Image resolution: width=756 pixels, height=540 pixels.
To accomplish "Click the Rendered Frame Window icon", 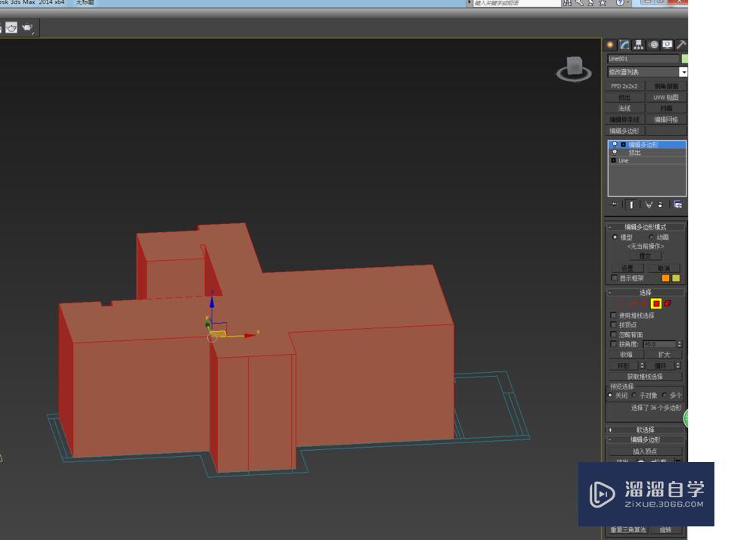I will [11, 27].
